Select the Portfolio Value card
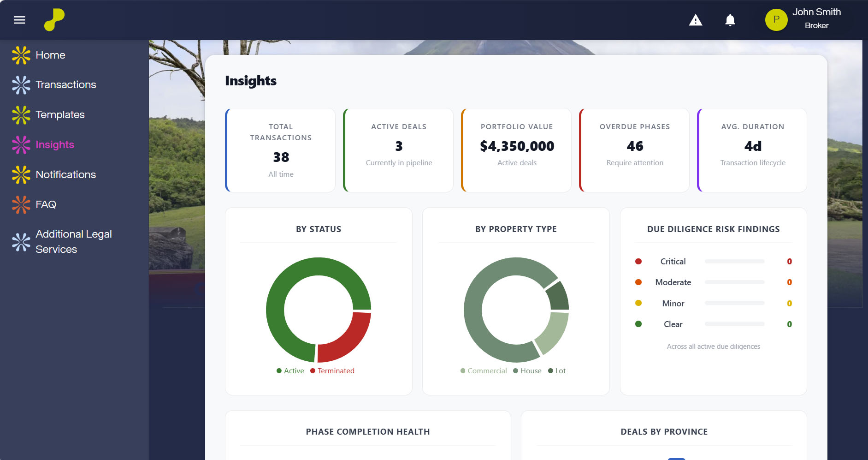 [516, 150]
